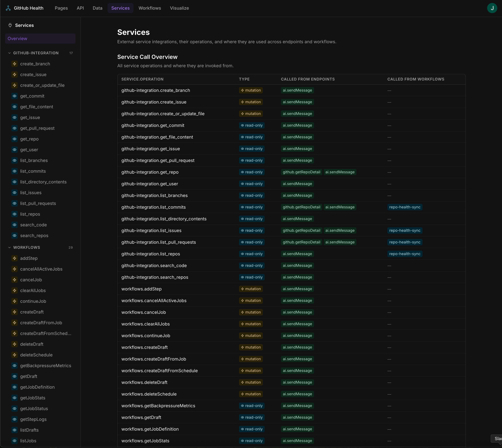Select Overview in the sidebar
502x448 pixels.
click(40, 39)
